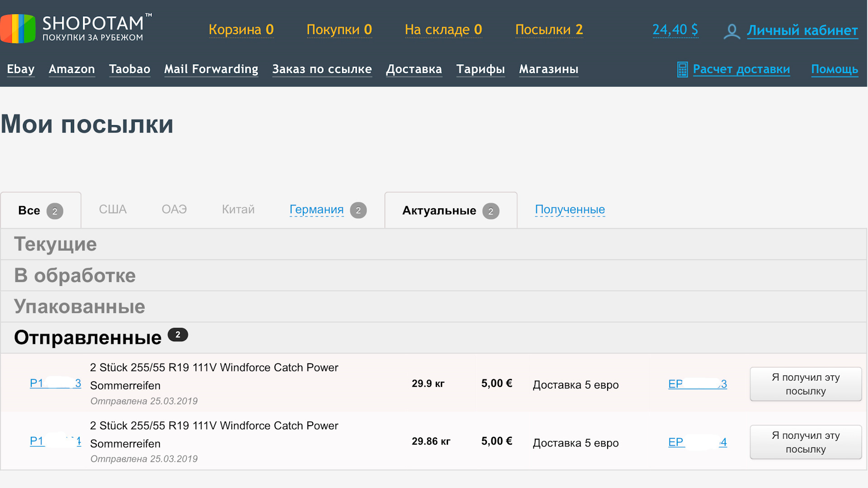The image size is (868, 488).
Task: Collapse the Отправленные section
Action: 434,338
